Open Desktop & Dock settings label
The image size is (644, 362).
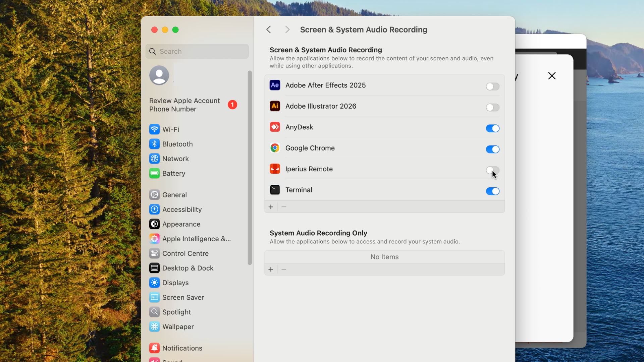[x=188, y=268]
